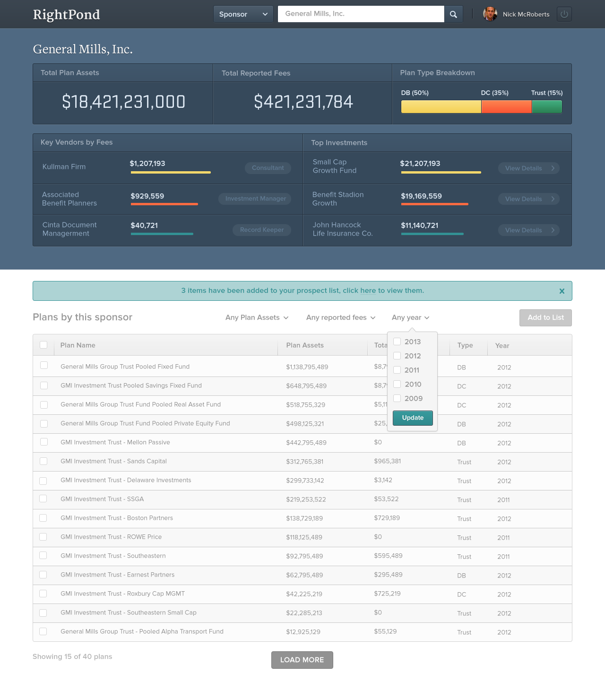Image resolution: width=605 pixels, height=700 pixels.
Task: Click the $18,421,231,000 total assets value
Action: coord(123,102)
